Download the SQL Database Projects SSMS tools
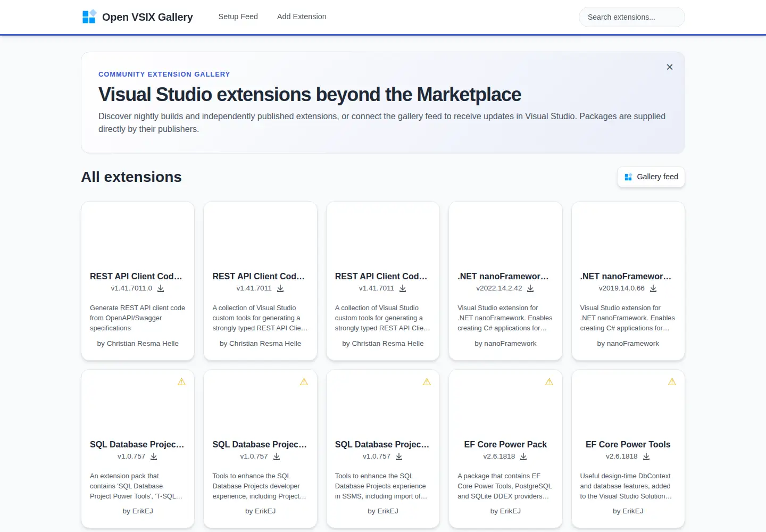The width and height of the screenshot is (766, 532). [x=399, y=456]
